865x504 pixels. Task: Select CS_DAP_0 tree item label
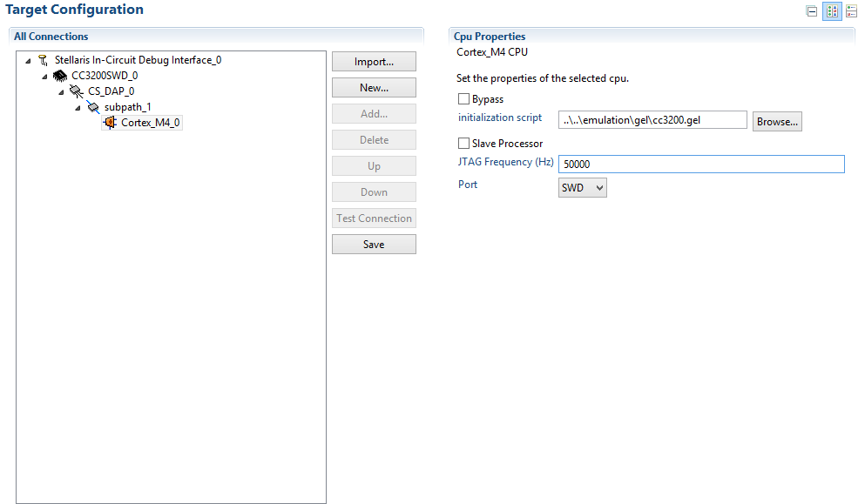click(111, 91)
